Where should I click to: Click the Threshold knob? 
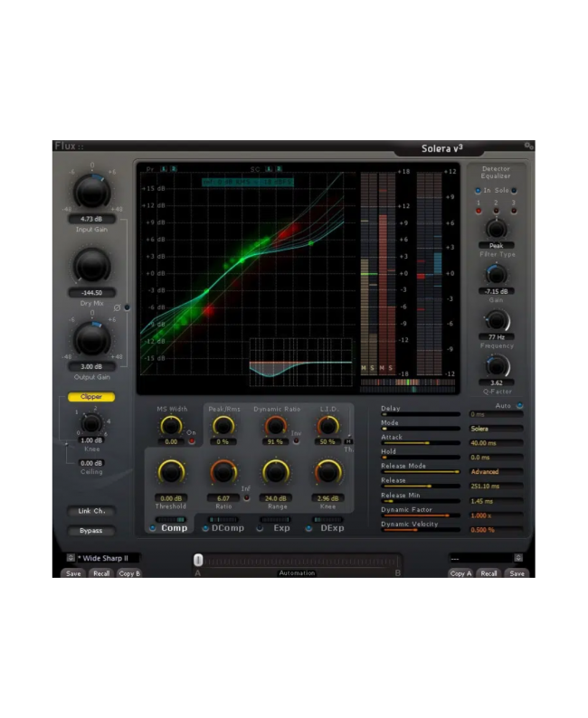(x=171, y=473)
